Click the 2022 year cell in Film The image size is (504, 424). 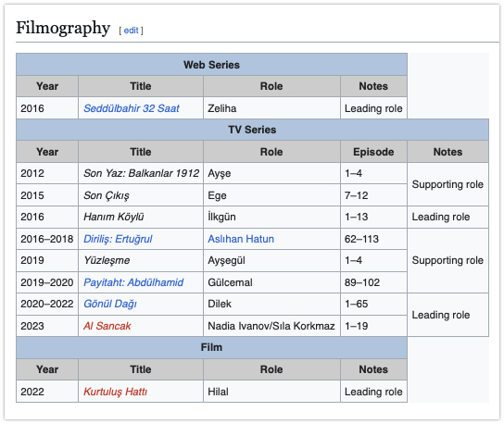(x=47, y=392)
